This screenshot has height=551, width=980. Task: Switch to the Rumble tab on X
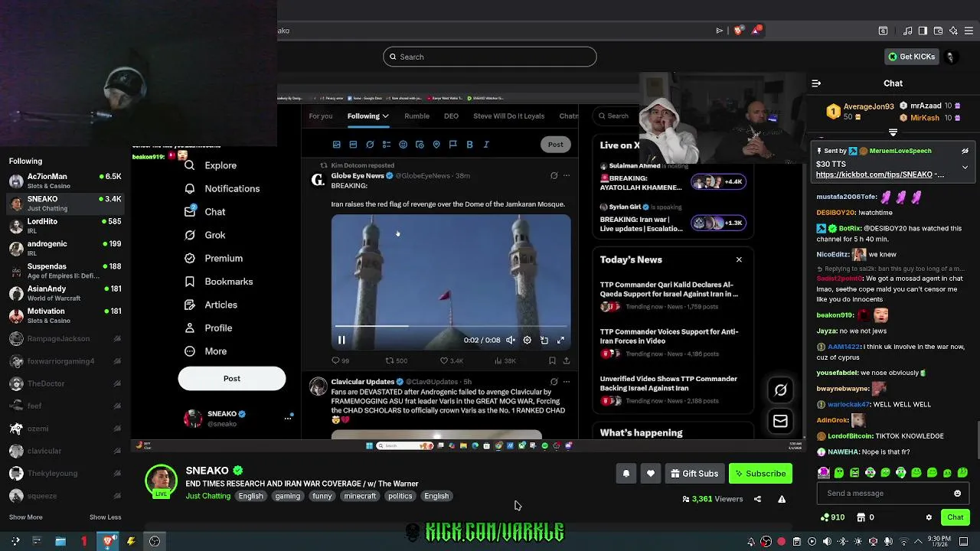pyautogui.click(x=416, y=116)
